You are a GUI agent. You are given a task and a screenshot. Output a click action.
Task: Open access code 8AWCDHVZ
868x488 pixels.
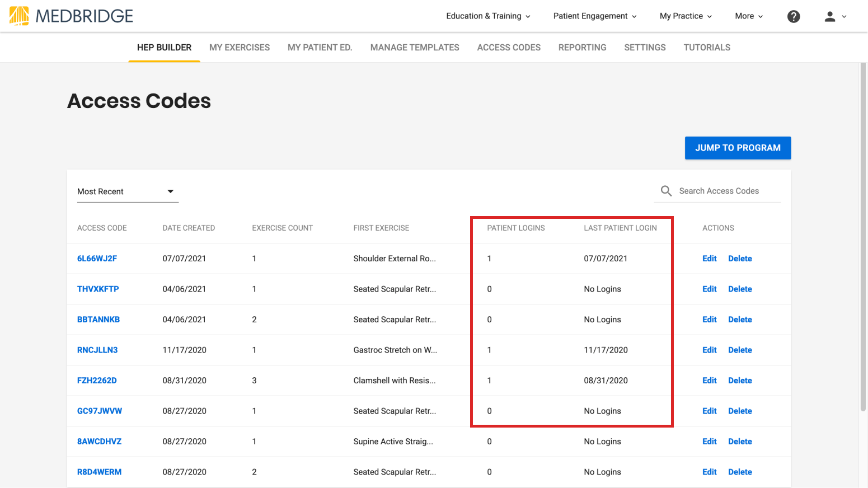point(99,442)
